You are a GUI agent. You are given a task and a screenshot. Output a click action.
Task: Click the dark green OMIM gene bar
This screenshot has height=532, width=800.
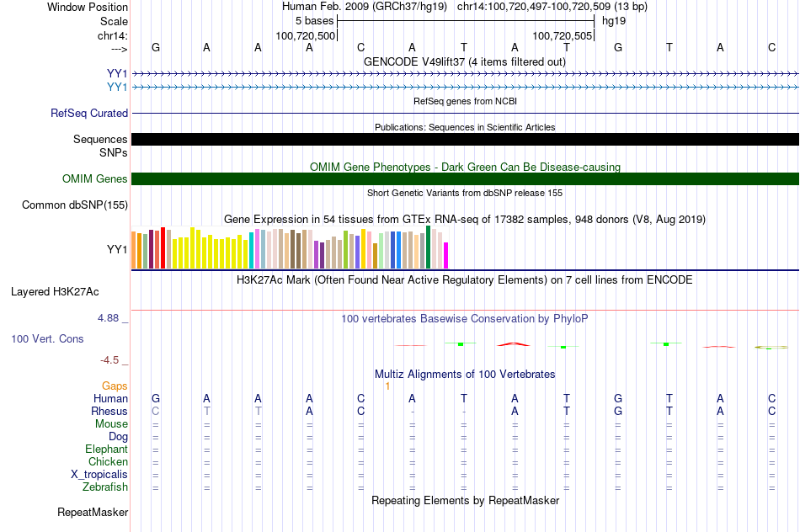(465, 179)
